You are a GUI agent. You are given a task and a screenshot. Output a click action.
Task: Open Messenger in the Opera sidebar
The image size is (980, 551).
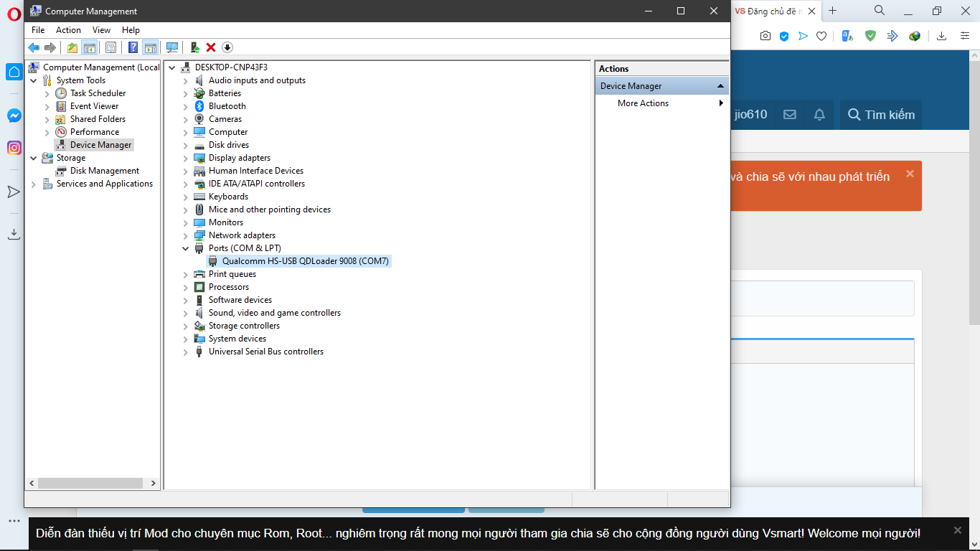[14, 116]
